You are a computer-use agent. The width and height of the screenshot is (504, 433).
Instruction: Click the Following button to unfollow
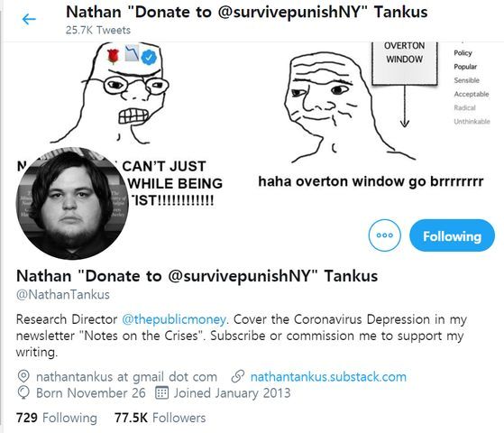coord(452,235)
